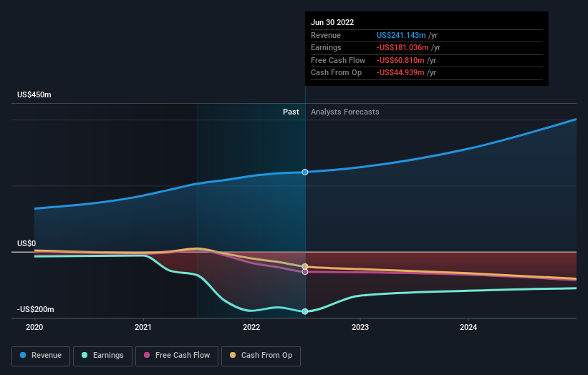
Task: Click the Analysts Forecasts label
Action: pyautogui.click(x=344, y=112)
